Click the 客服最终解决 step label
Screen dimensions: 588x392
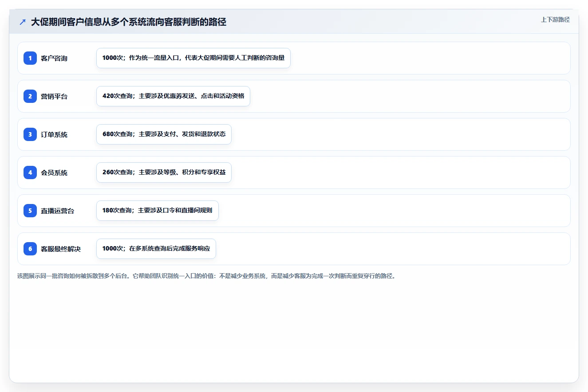click(x=61, y=249)
